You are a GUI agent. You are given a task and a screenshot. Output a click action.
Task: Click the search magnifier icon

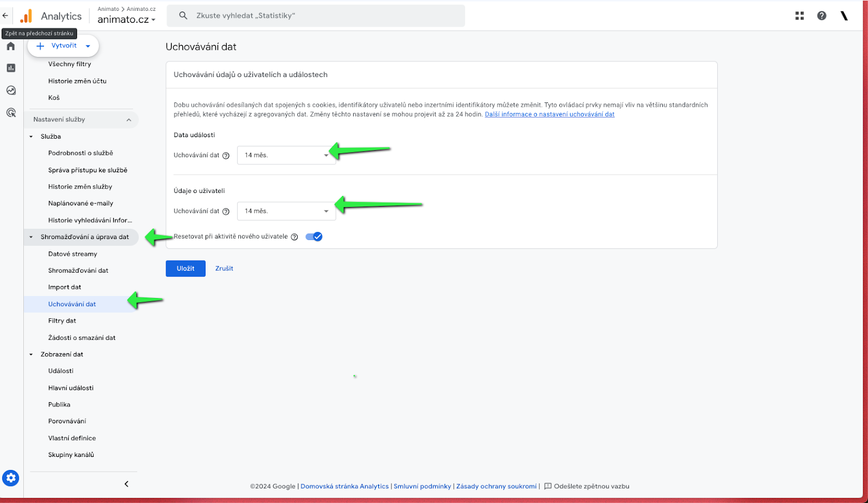coord(183,16)
